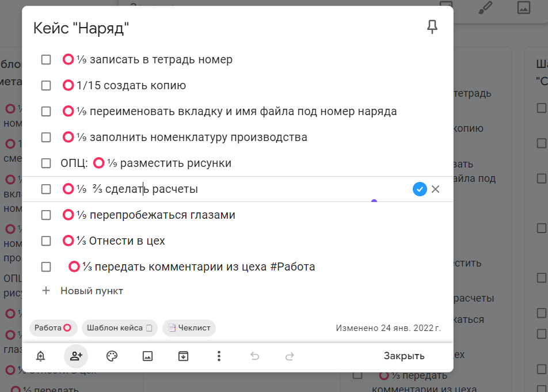
Task: Check off "записать в тетрадь номер"
Action: pos(46,59)
